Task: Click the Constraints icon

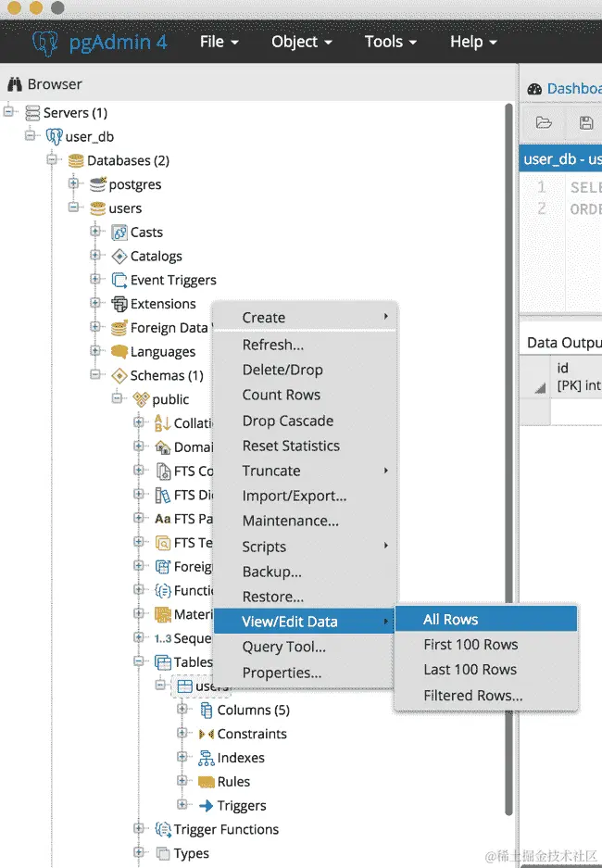Action: (207, 734)
